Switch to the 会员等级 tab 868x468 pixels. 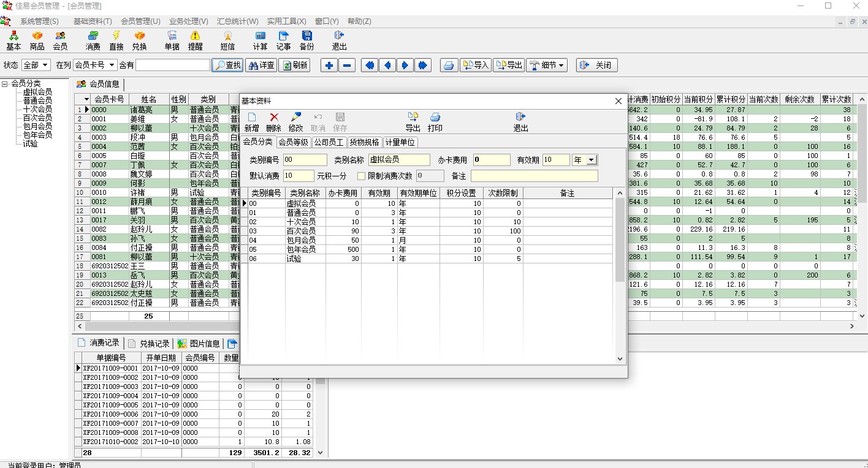click(x=293, y=142)
